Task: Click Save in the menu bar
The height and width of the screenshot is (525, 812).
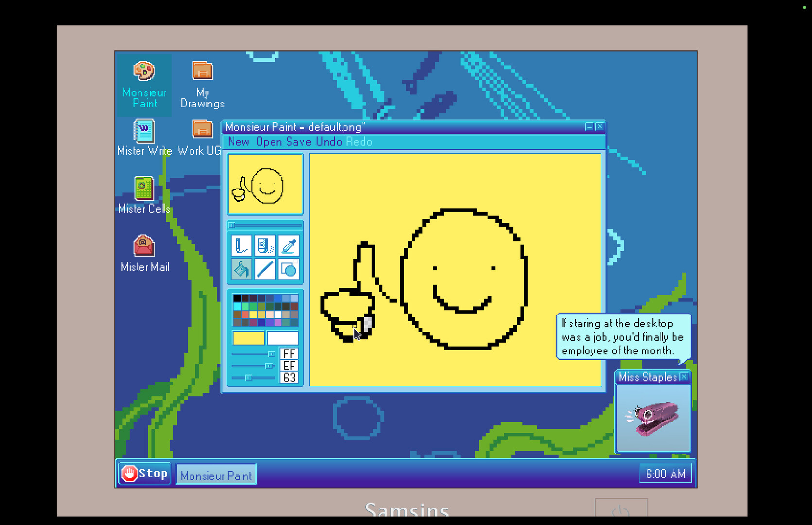Action: pyautogui.click(x=298, y=142)
